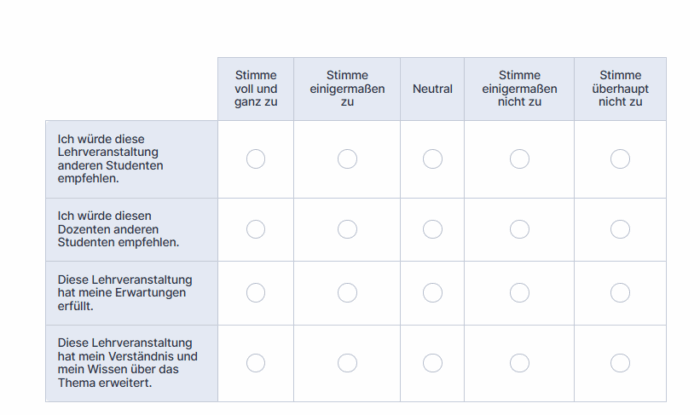This screenshot has width=700, height=415.
Task: Select 'Stimme überhaupt nicht zu' for Verständnis erweitert
Action: pyautogui.click(x=620, y=363)
